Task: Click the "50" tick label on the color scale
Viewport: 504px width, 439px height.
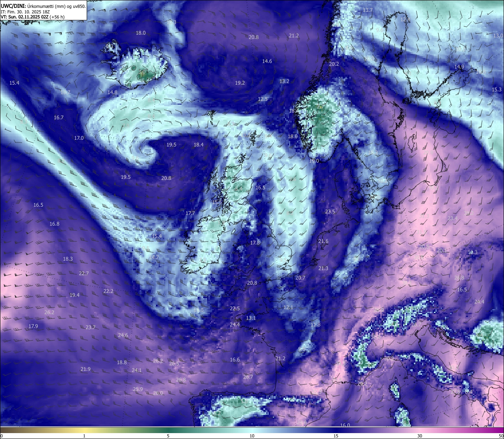Action: (500, 436)
